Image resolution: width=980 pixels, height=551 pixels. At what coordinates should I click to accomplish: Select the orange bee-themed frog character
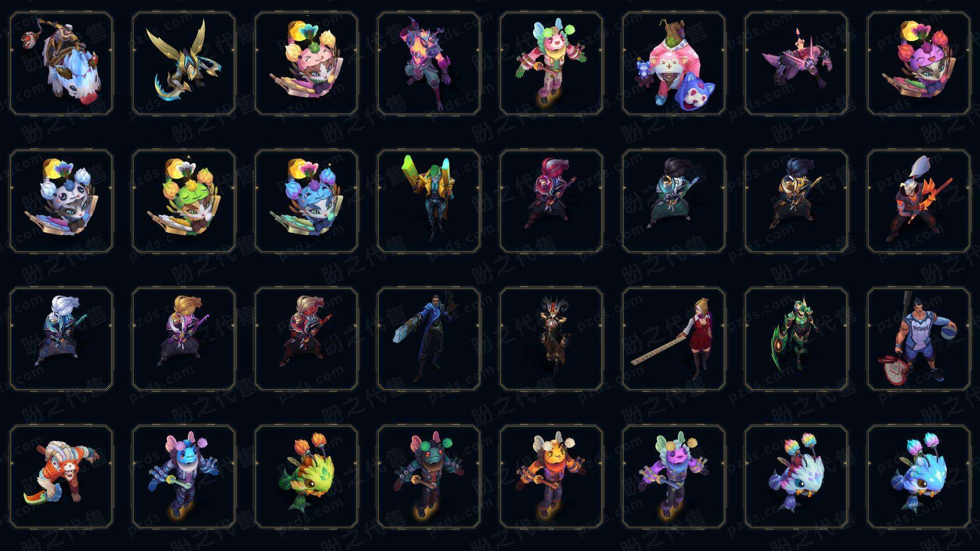tap(551, 477)
